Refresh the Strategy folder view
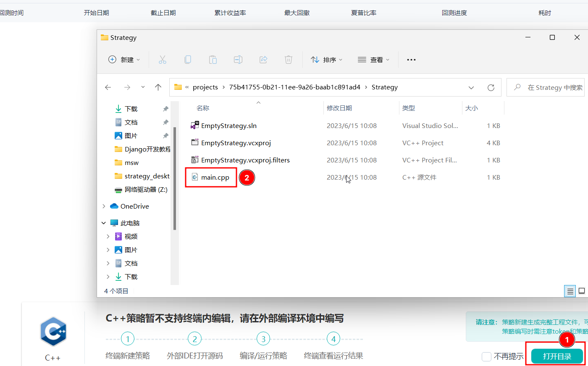 click(x=491, y=87)
